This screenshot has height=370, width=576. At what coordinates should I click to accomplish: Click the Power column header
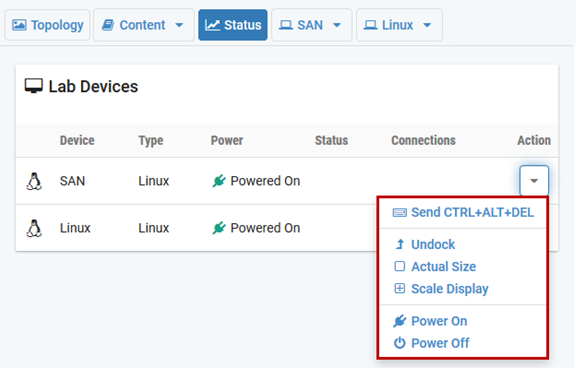[227, 140]
